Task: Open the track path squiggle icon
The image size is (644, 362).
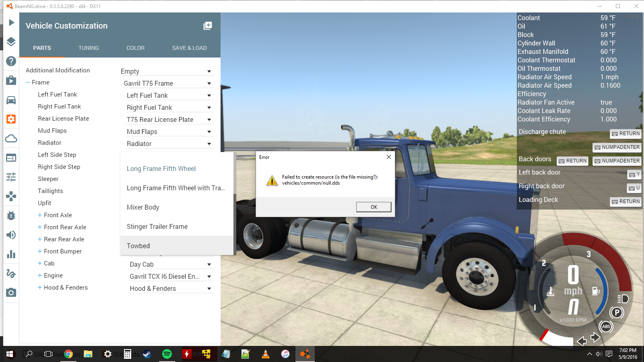Action: coord(11,274)
